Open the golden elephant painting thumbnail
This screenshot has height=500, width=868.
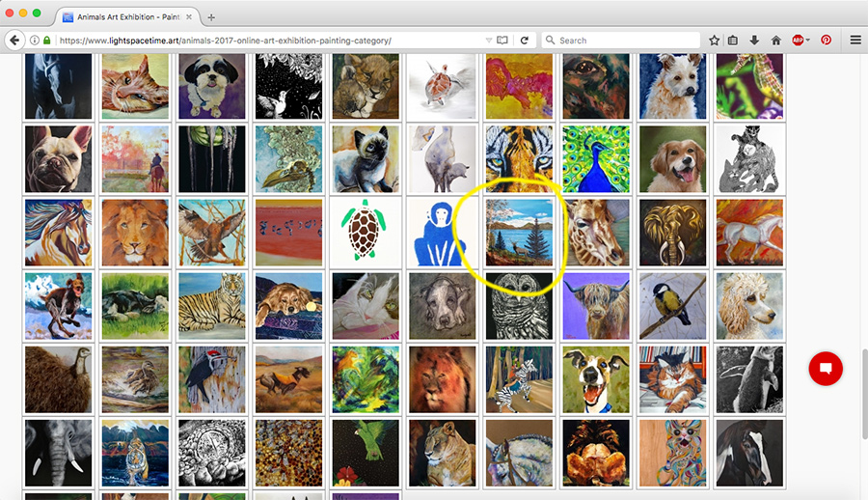click(672, 233)
